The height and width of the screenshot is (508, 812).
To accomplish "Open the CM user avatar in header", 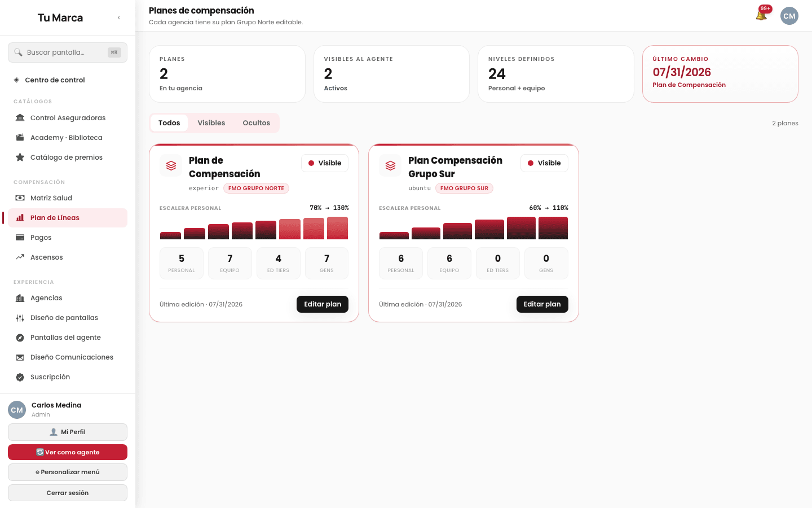I will pyautogui.click(x=789, y=16).
